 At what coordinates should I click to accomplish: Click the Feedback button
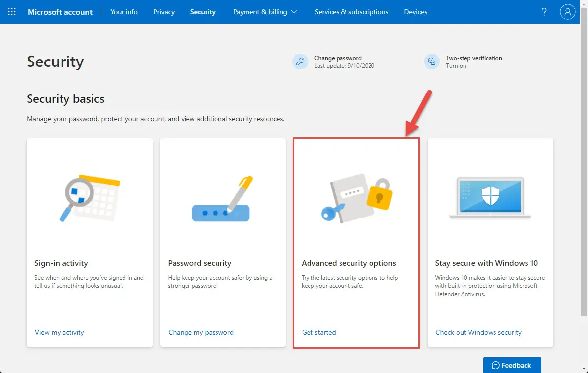pyautogui.click(x=512, y=365)
